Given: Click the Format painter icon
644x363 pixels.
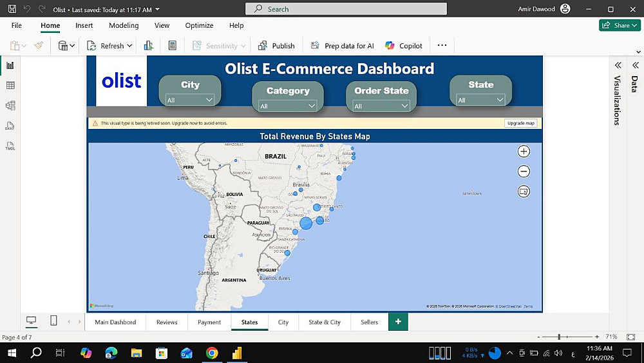Looking at the screenshot, I should [39, 46].
